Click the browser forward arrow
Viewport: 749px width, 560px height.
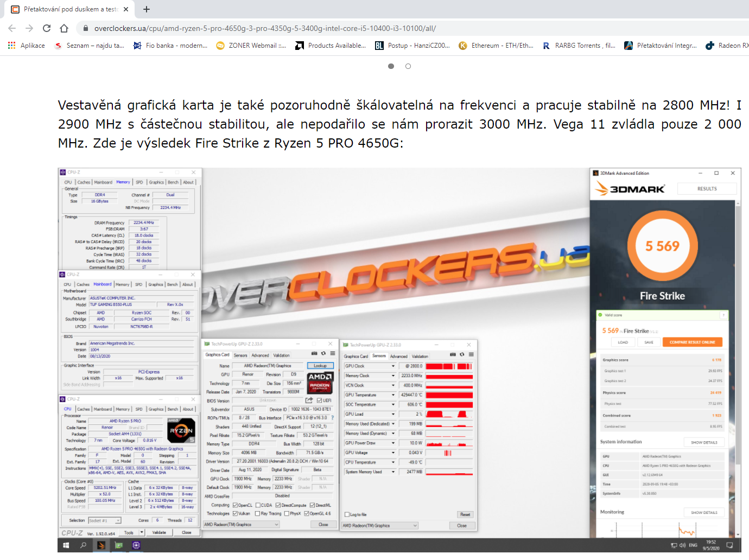(x=29, y=28)
